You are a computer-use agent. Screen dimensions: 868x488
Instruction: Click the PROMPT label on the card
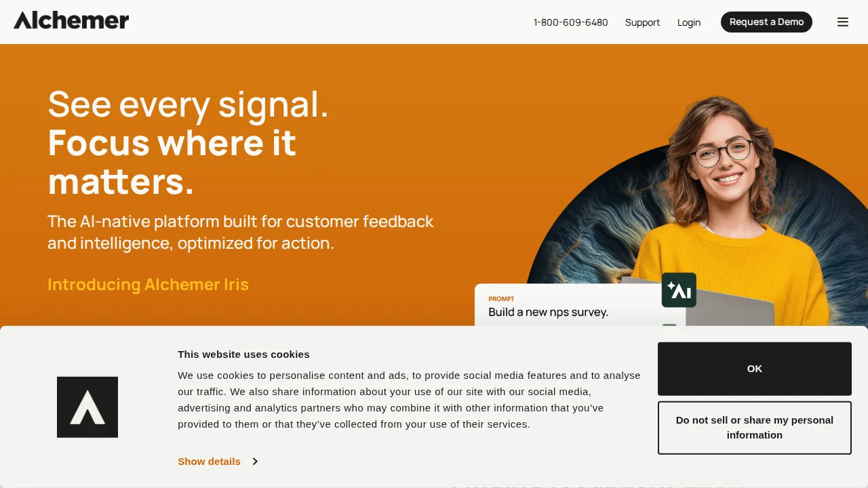click(501, 299)
